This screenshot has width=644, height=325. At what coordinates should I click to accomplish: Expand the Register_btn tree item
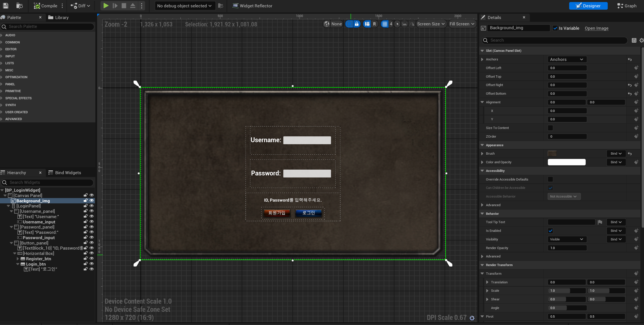coord(18,259)
